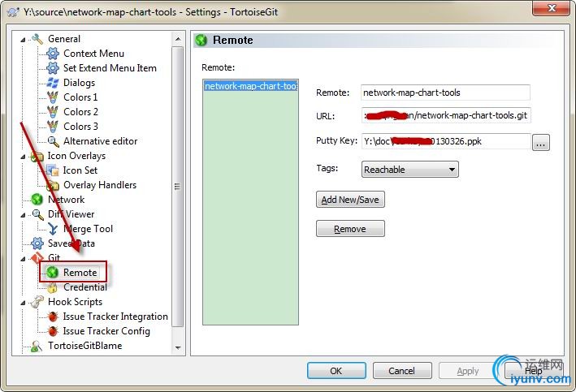Image resolution: width=576 pixels, height=392 pixels.
Task: Collapse the General tree node
Action: click(x=23, y=40)
